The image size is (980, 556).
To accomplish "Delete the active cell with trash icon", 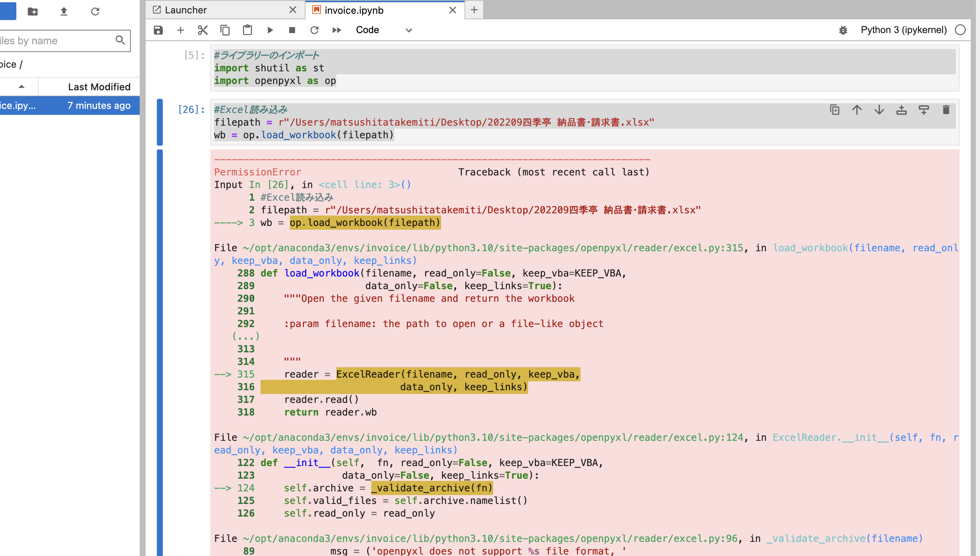I will 946,110.
